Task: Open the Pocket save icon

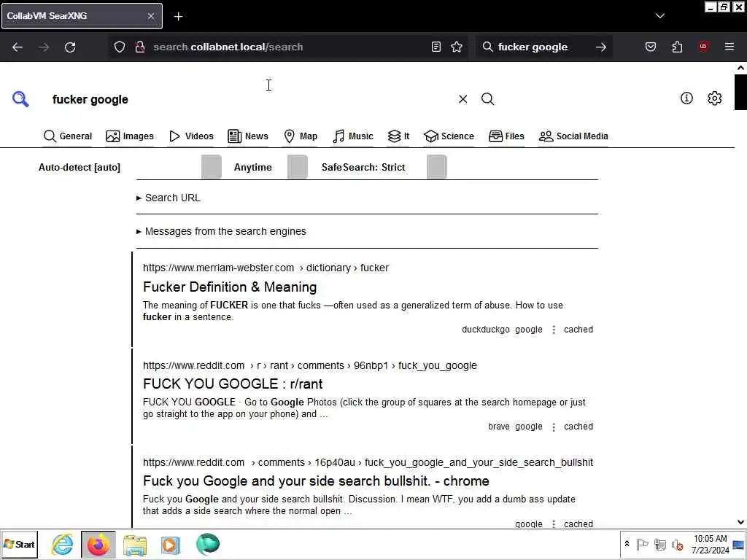Action: [651, 47]
